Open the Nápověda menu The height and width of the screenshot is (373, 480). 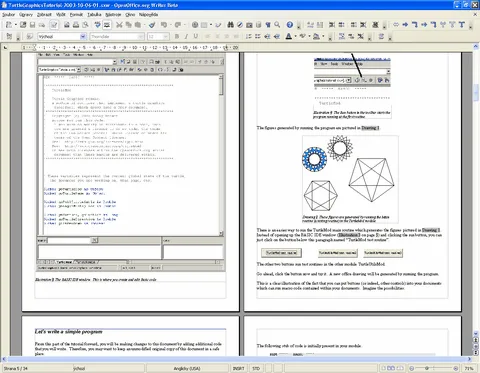coord(148,14)
